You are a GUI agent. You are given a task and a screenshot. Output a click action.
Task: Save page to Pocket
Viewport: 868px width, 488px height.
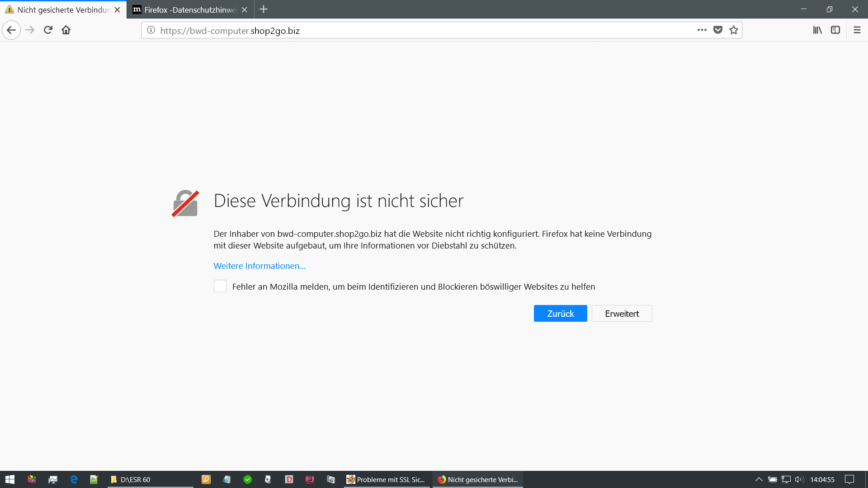click(717, 30)
